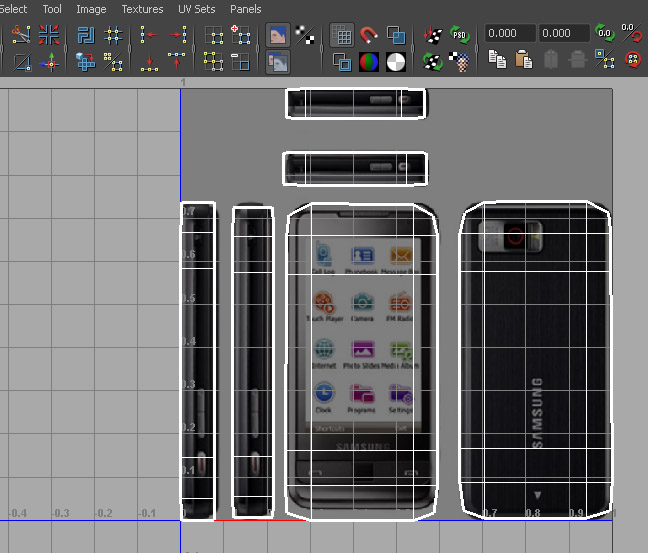
Task: Select the phone front screen UV shell
Action: [362, 362]
